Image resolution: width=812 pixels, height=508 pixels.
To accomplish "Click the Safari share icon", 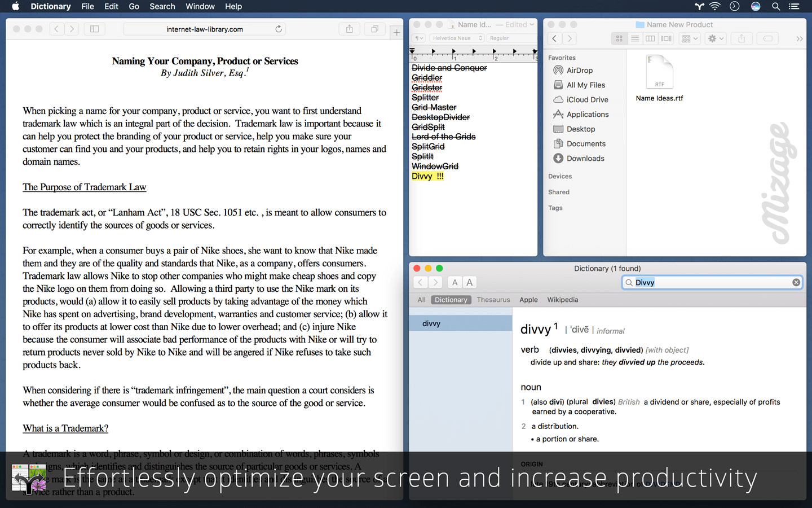I will (x=349, y=29).
